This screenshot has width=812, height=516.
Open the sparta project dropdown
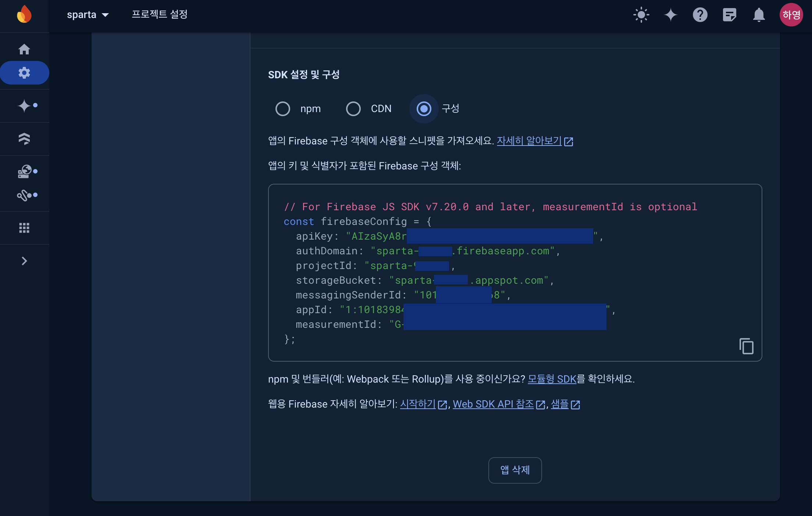pos(88,15)
